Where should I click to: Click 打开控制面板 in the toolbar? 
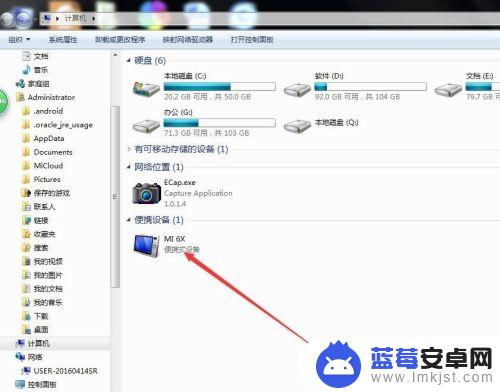point(252,40)
